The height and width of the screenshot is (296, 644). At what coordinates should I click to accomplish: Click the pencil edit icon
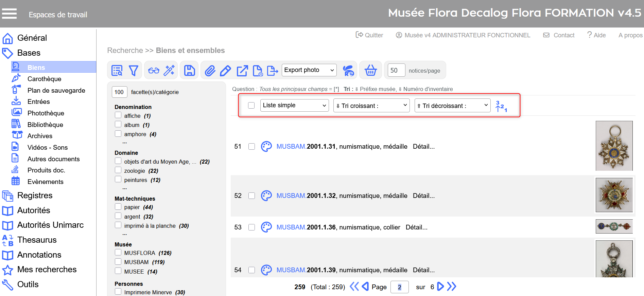pyautogui.click(x=225, y=71)
